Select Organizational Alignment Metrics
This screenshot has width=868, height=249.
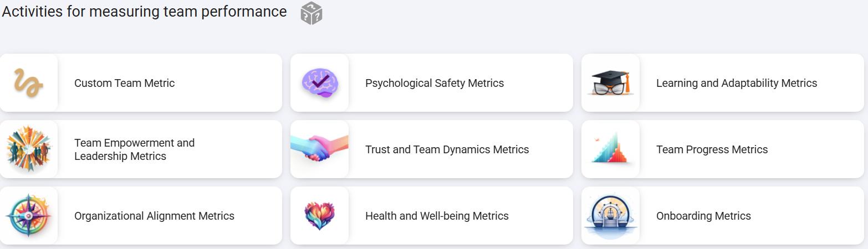pos(141,216)
